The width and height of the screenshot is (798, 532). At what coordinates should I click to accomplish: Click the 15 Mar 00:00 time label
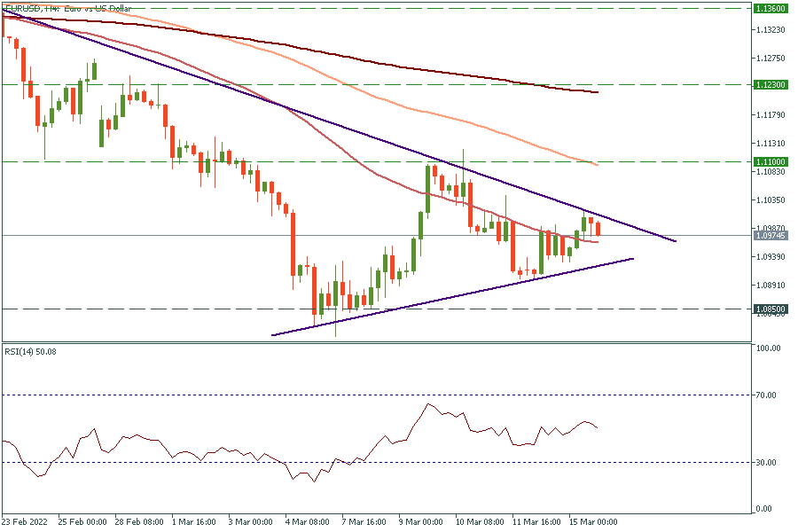(x=595, y=522)
